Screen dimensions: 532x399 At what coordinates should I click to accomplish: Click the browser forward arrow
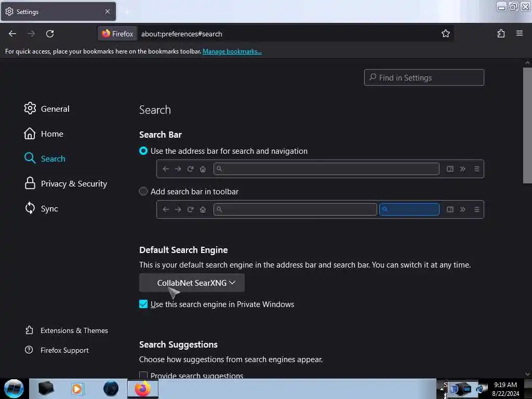[x=31, y=34]
